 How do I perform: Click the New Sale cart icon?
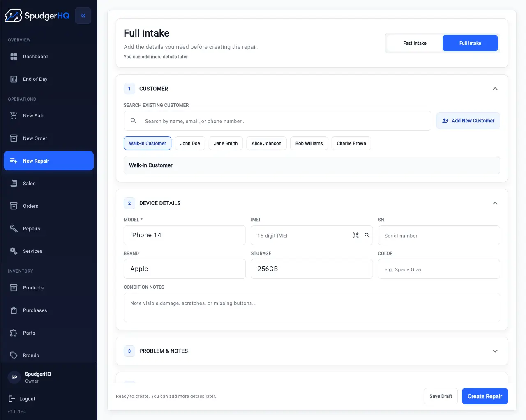coord(14,116)
